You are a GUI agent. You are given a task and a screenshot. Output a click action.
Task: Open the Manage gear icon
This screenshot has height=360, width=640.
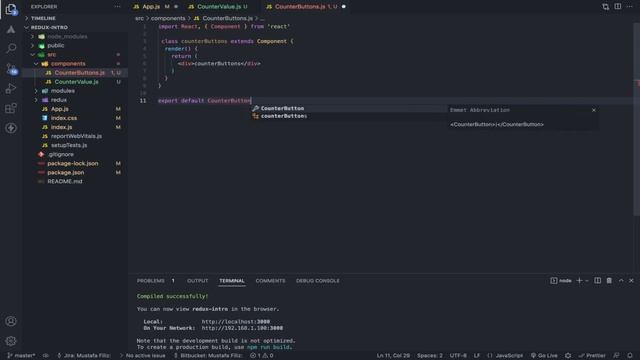11,341
